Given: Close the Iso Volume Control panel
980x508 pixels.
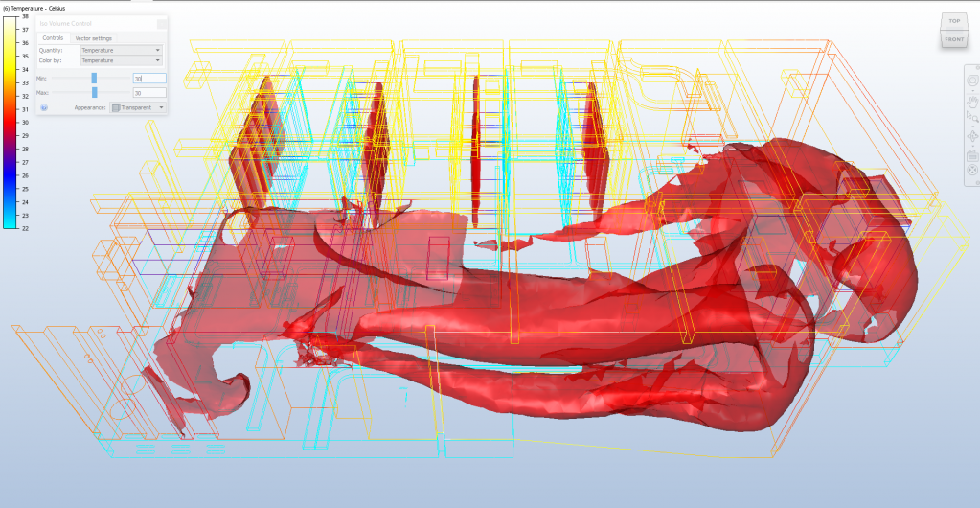Looking at the screenshot, I should pos(161,23).
